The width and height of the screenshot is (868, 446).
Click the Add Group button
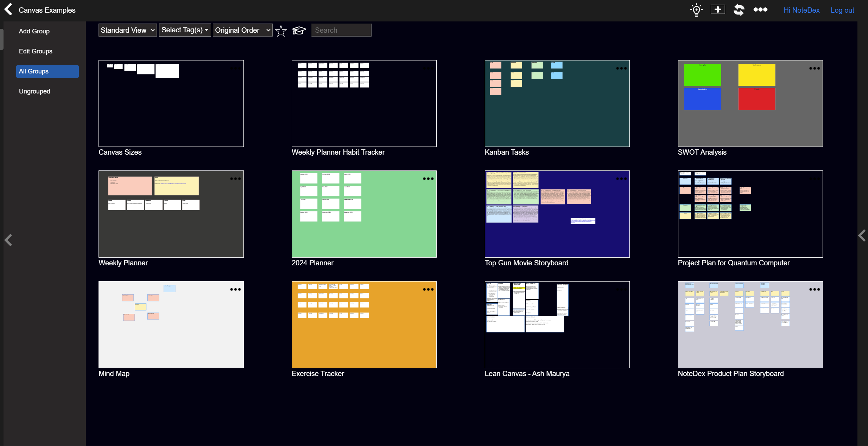[34, 31]
